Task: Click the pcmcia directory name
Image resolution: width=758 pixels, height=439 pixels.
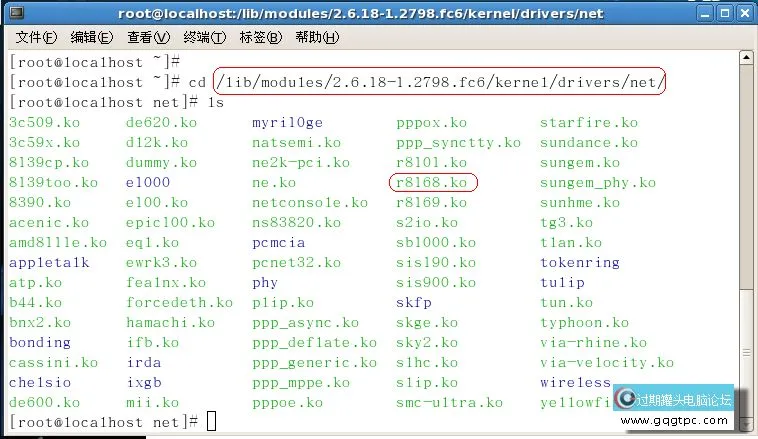Action: coord(278,243)
